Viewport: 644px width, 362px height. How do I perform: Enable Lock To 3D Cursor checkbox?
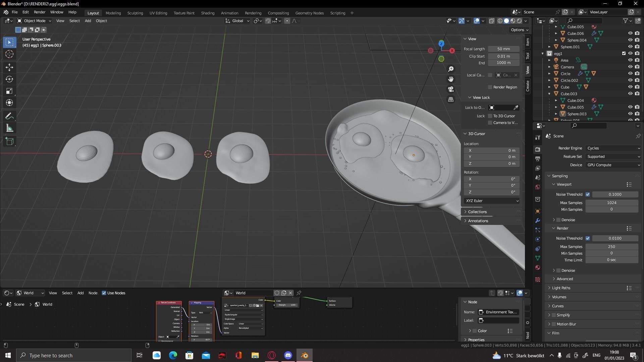coord(490,116)
